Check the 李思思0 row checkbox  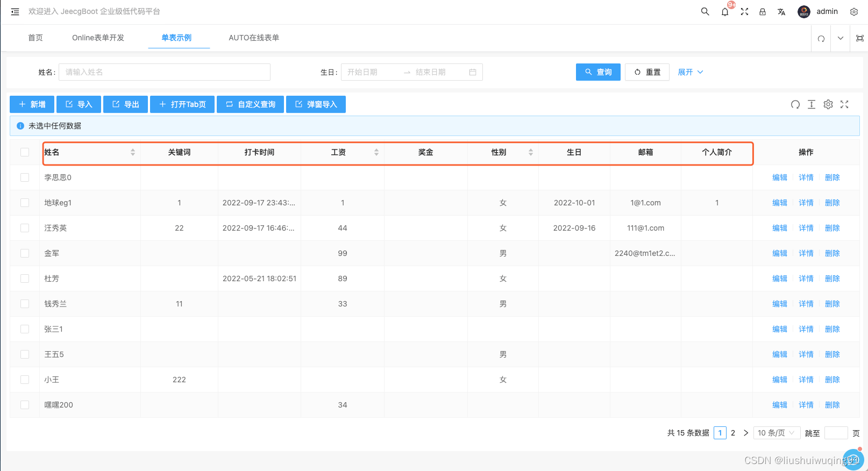pyautogui.click(x=25, y=177)
